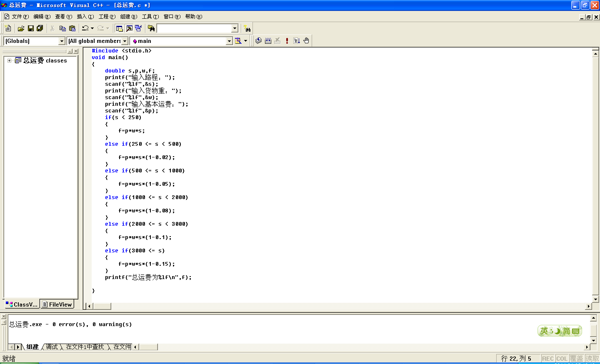Screen dimensions: 600x364
Task: Click the WizardBar actions wand icon
Action: [238, 41]
